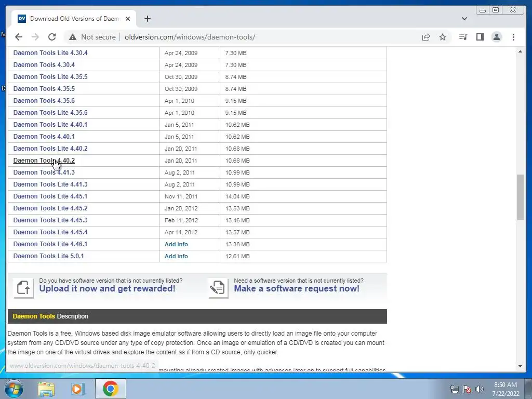Open the volume speaker tray icon
Image resolution: width=532 pixels, height=399 pixels.
click(x=480, y=389)
